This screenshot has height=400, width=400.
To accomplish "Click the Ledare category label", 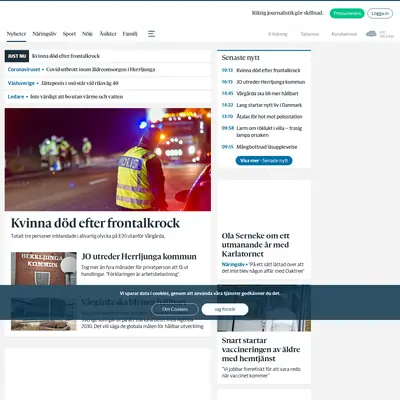I will click(x=16, y=97).
